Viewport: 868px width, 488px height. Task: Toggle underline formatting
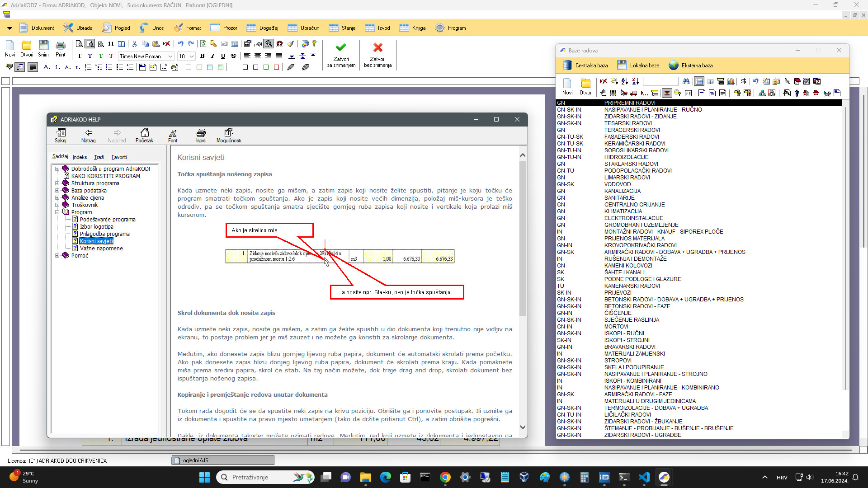223,56
